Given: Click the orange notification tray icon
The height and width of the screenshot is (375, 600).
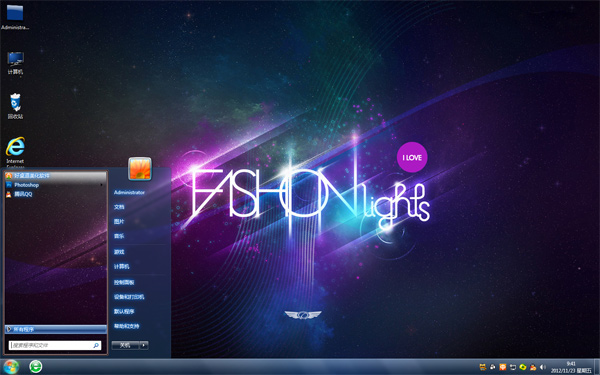Looking at the screenshot, I should tap(503, 367).
